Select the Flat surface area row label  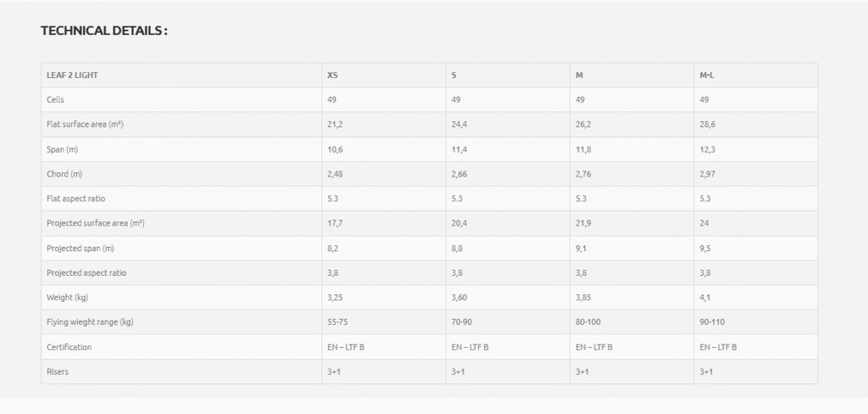86,124
